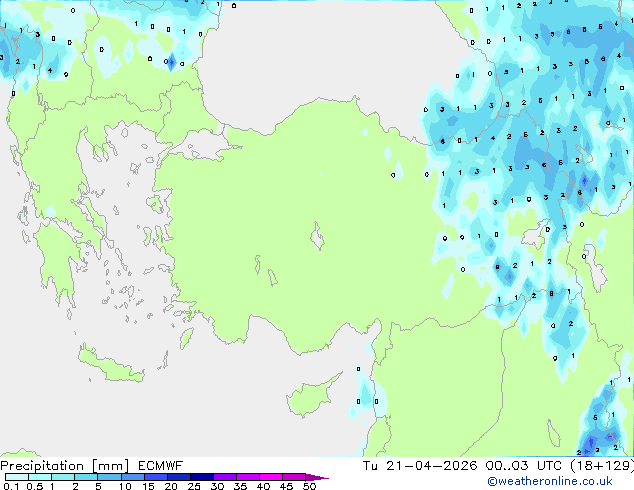
Task: Click the 40–45 mm magenta legend swatch
Action: coord(271,477)
